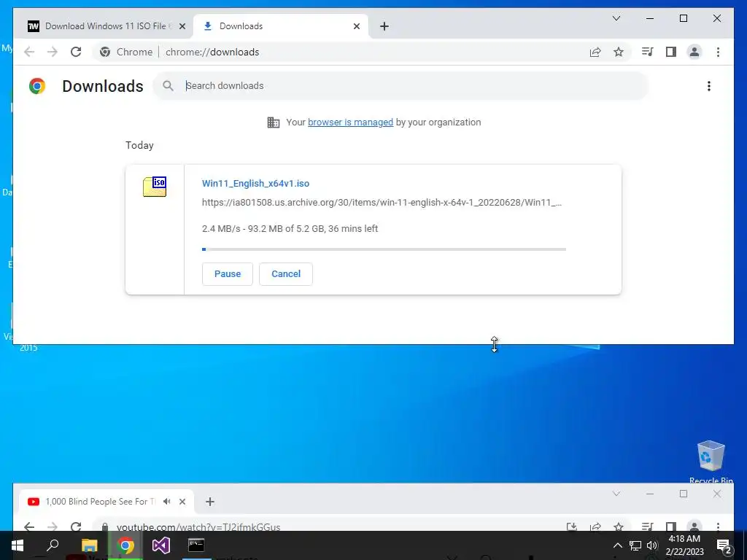Open profile avatar in Downloads window
The image size is (747, 560).
tap(694, 52)
